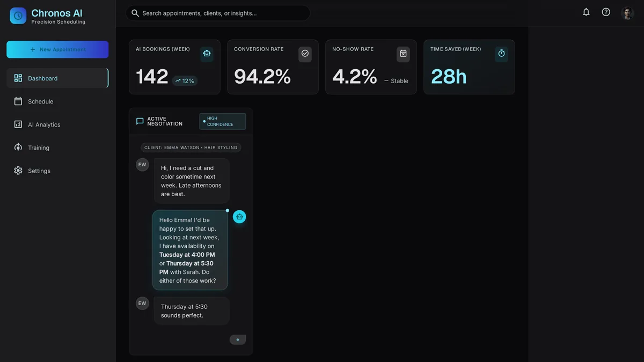This screenshot has height=362, width=644.
Task: Click the 4.2% no-show rate value
Action: pyautogui.click(x=355, y=77)
